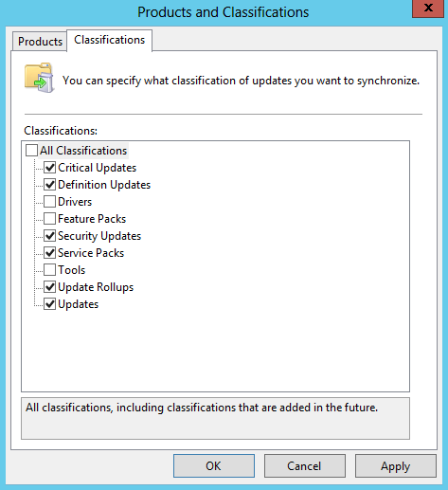Uncheck the Updates checkbox
The image size is (448, 490).
tap(50, 304)
